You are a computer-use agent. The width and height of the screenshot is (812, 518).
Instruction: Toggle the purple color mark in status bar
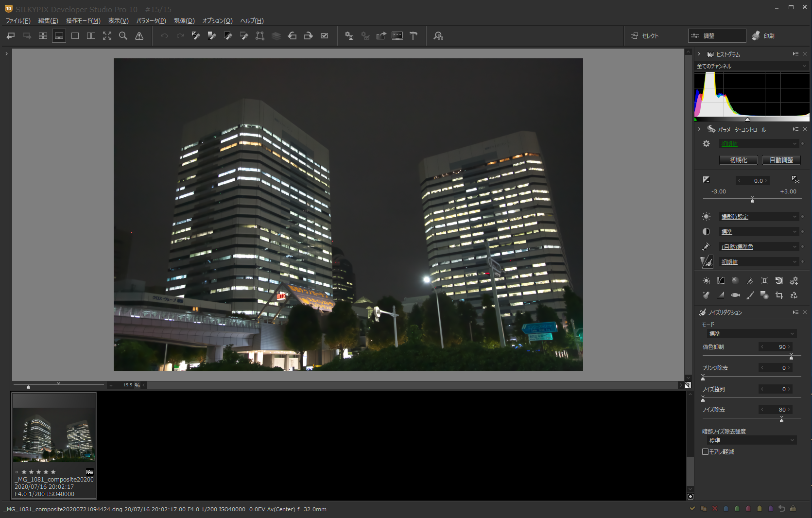pos(771,509)
